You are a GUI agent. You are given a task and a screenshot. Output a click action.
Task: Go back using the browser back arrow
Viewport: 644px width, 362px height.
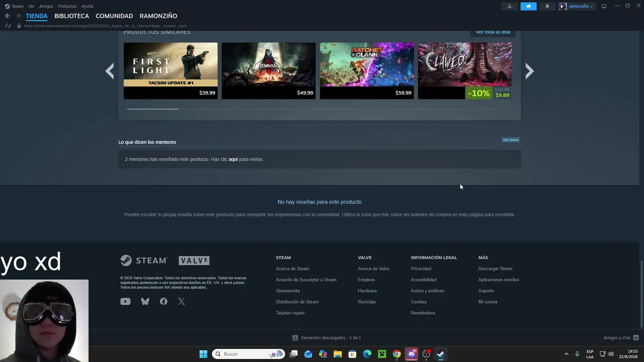click(x=8, y=16)
